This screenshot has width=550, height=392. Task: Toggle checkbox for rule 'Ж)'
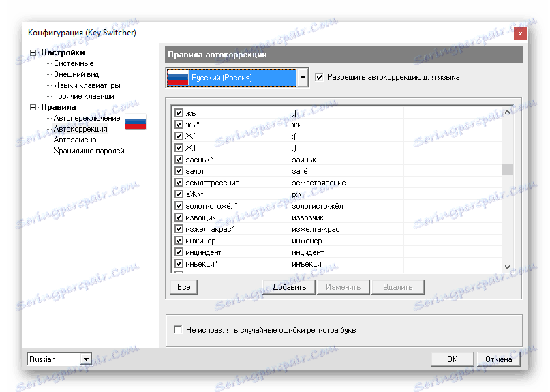tap(179, 148)
